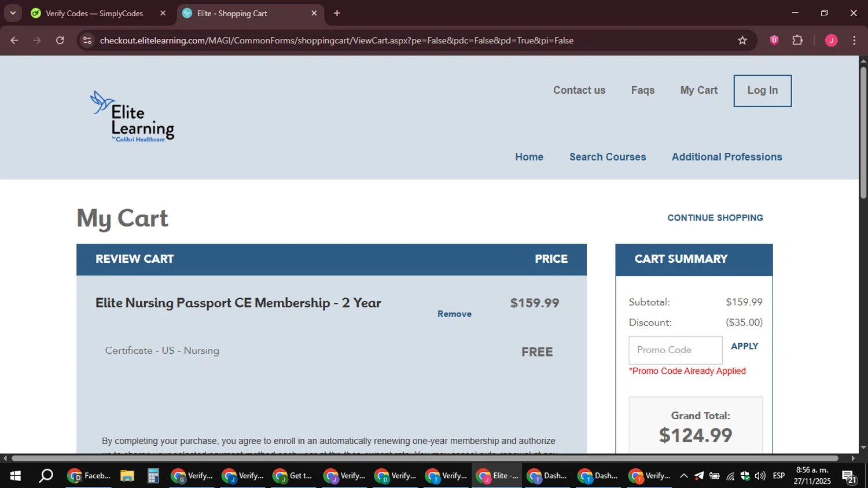Open File Explorer from the taskbar

click(127, 476)
